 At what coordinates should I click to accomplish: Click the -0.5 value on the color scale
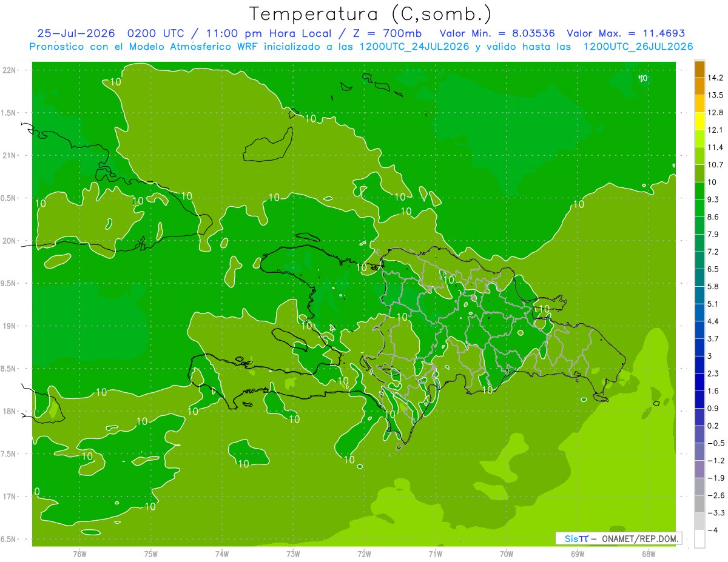pos(715,443)
